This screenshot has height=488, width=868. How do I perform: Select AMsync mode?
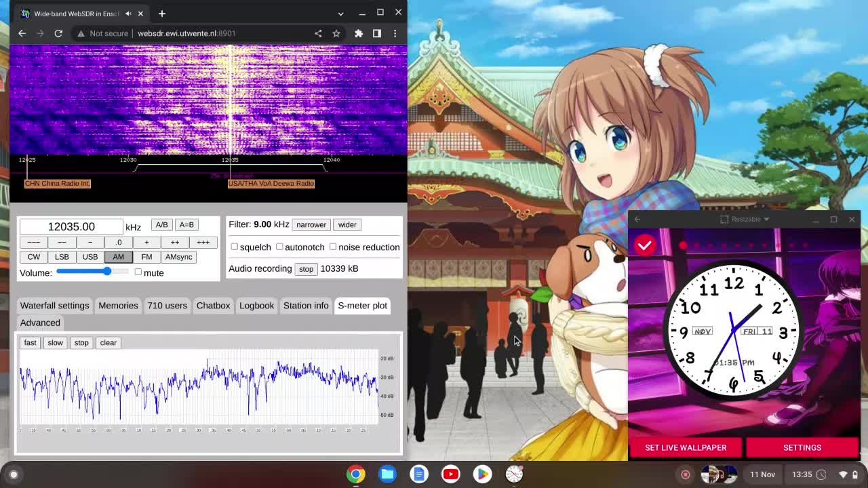pos(179,257)
